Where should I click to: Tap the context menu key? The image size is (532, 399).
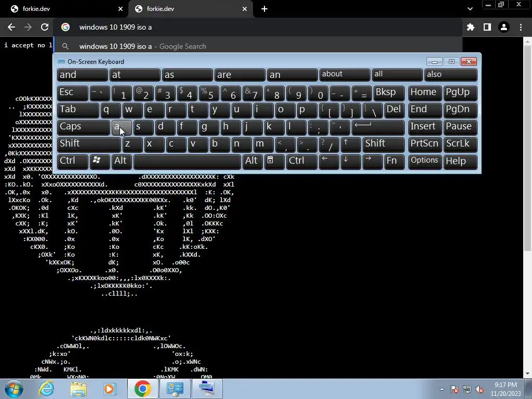274,162
